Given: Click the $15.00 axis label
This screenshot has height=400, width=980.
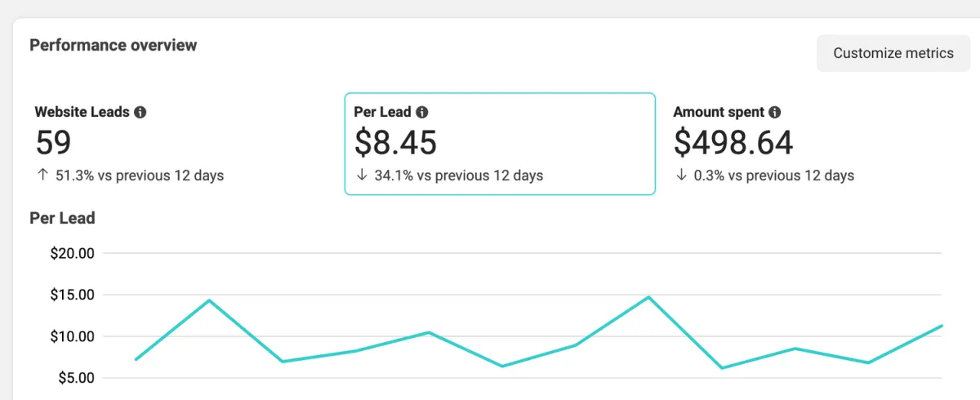Looking at the screenshot, I should pyautogui.click(x=72, y=295).
